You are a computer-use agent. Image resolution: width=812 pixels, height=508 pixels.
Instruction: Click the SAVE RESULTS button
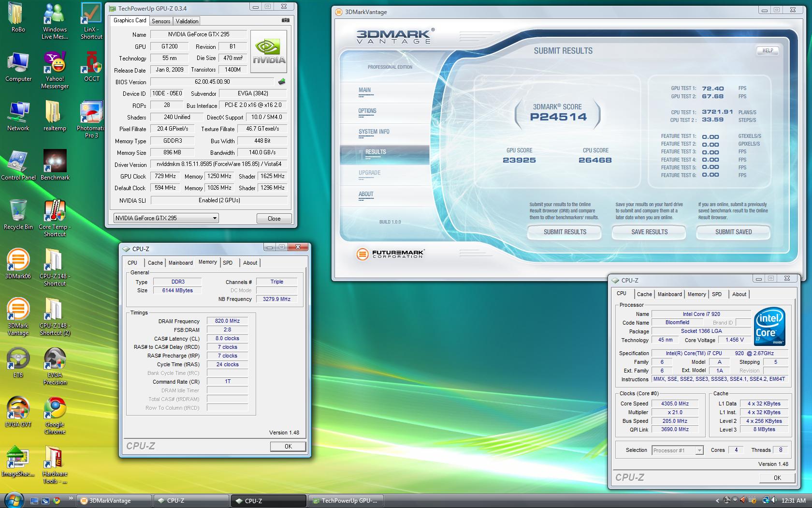(x=649, y=232)
